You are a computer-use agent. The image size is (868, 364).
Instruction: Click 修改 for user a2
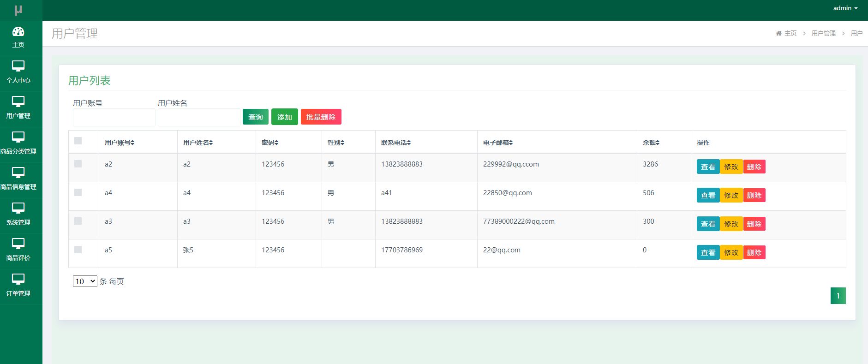point(731,167)
